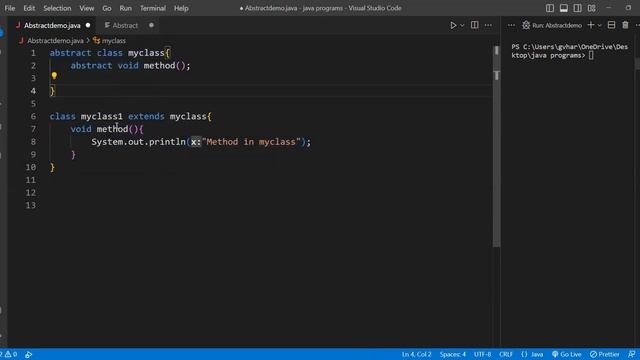Kill terminal with the trash icon
This screenshot has height=360, width=640.
coord(625,25)
